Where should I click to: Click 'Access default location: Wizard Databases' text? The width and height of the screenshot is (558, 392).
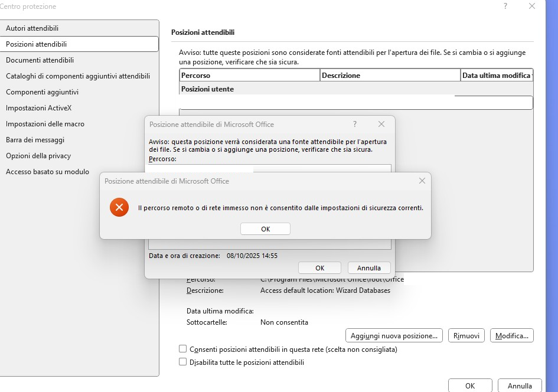coord(325,290)
